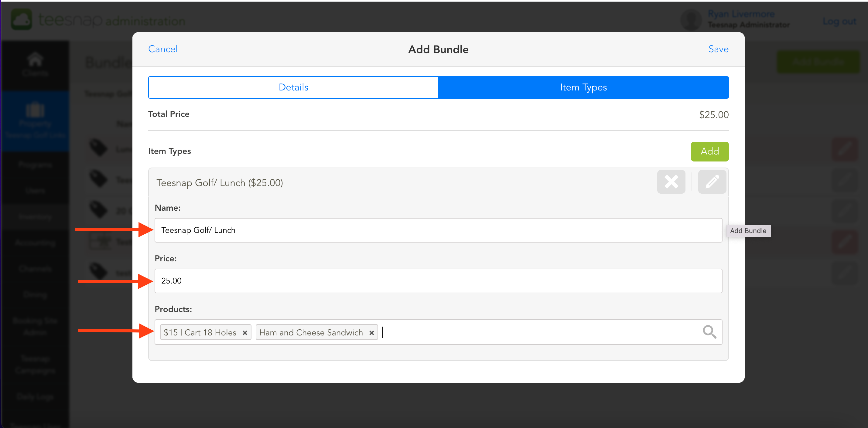868x428 pixels.
Task: Open Teesnap Campaigns in the sidebar
Action: click(35, 364)
